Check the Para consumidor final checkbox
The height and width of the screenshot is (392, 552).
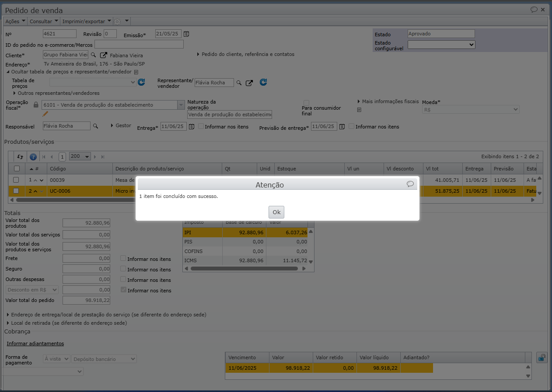point(306,103)
